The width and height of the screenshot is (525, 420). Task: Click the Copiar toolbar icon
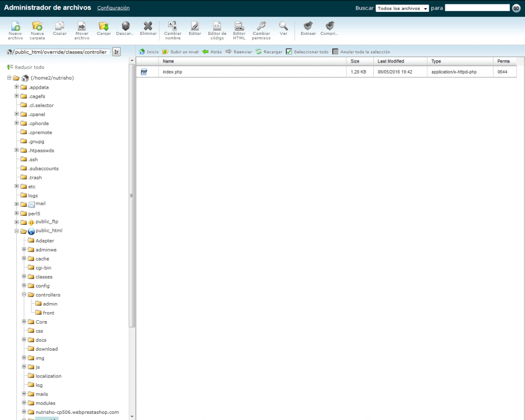60,29
